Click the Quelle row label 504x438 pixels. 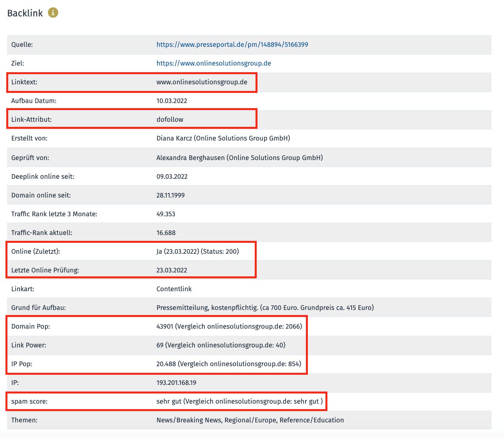coord(22,45)
